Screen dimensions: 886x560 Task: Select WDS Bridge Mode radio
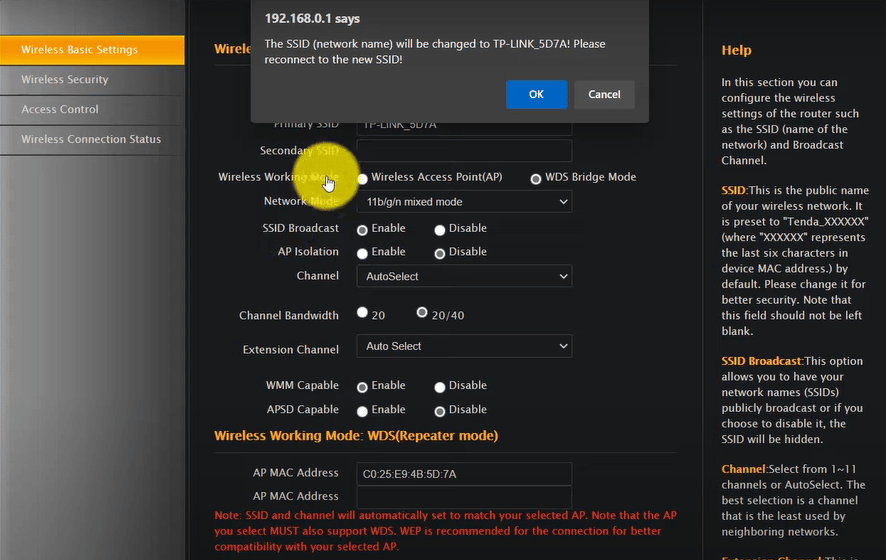[x=536, y=179]
